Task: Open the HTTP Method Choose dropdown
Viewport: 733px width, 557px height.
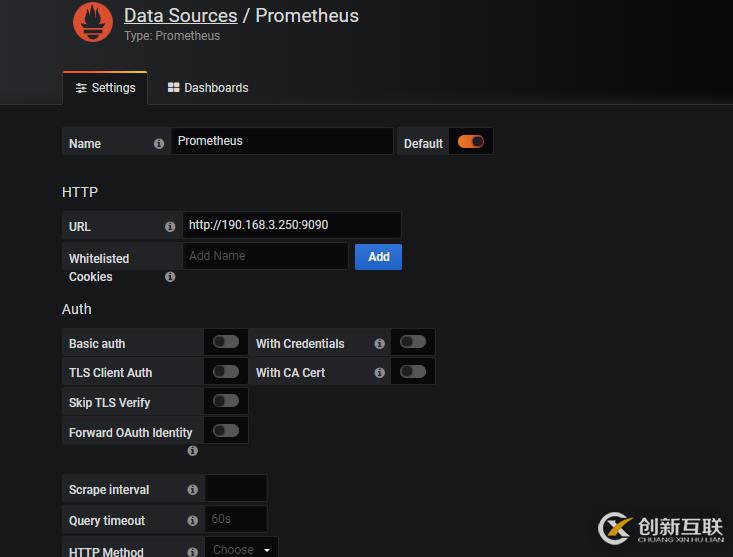Action: click(x=242, y=549)
